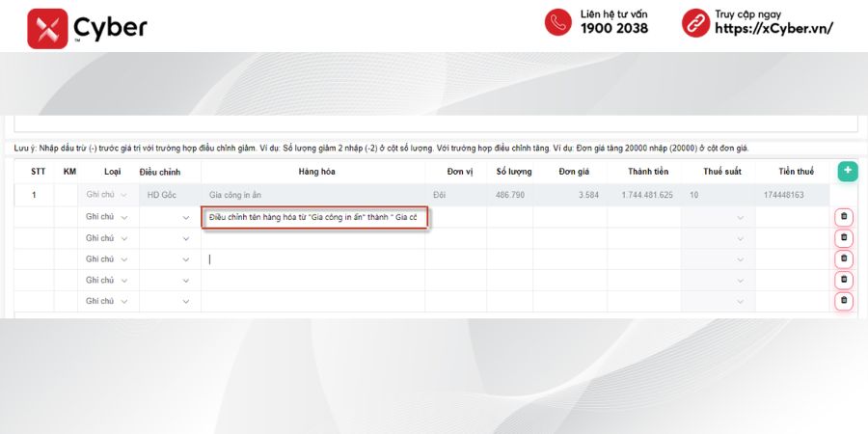Click the red chain link icon
This screenshot has width=868, height=434.
pos(695,23)
